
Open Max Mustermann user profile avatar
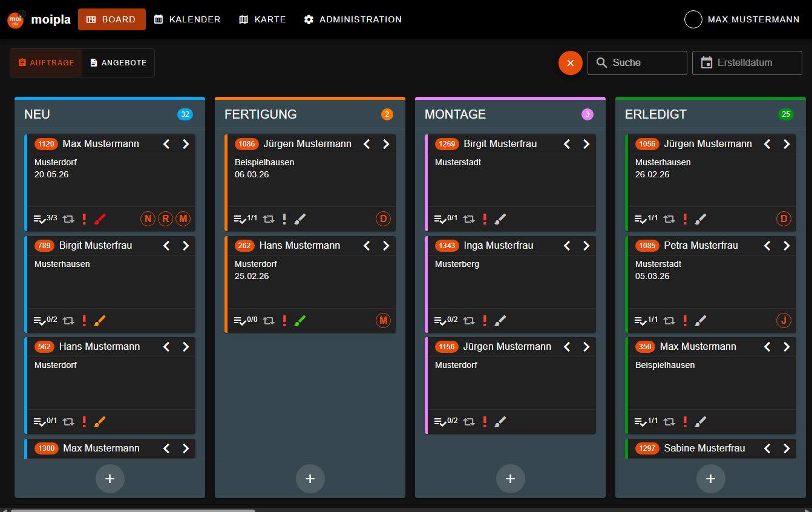(x=693, y=19)
